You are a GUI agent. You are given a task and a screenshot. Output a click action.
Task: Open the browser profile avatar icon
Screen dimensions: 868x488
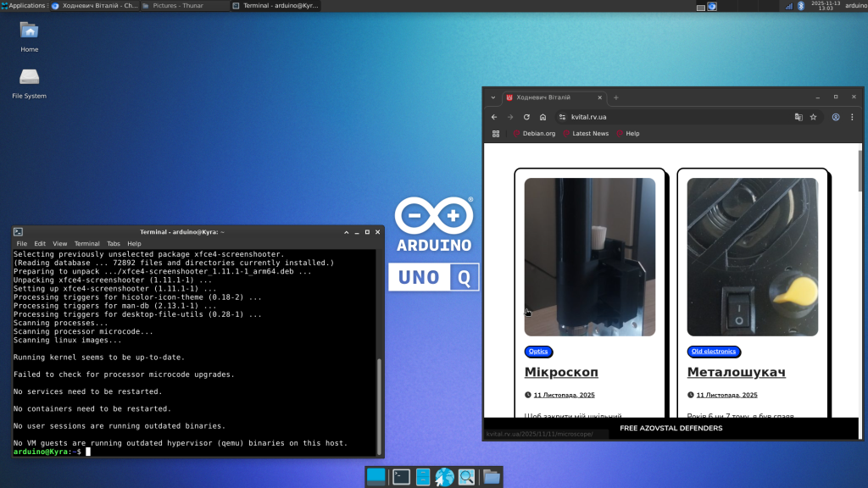(x=836, y=117)
